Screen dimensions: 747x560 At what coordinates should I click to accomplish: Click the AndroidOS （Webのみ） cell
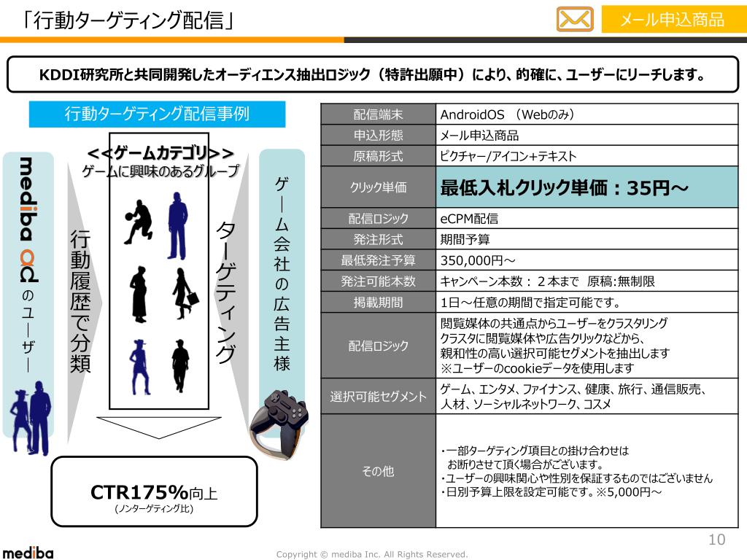pos(587,114)
